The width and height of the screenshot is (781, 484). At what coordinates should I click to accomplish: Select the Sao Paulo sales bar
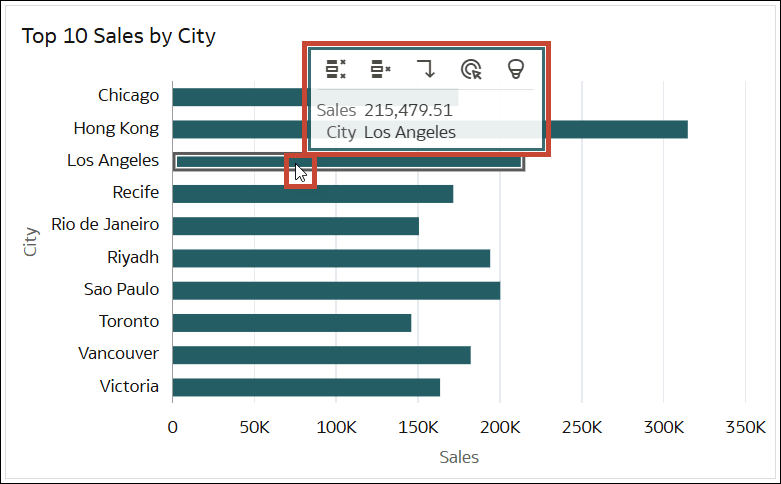tap(336, 291)
